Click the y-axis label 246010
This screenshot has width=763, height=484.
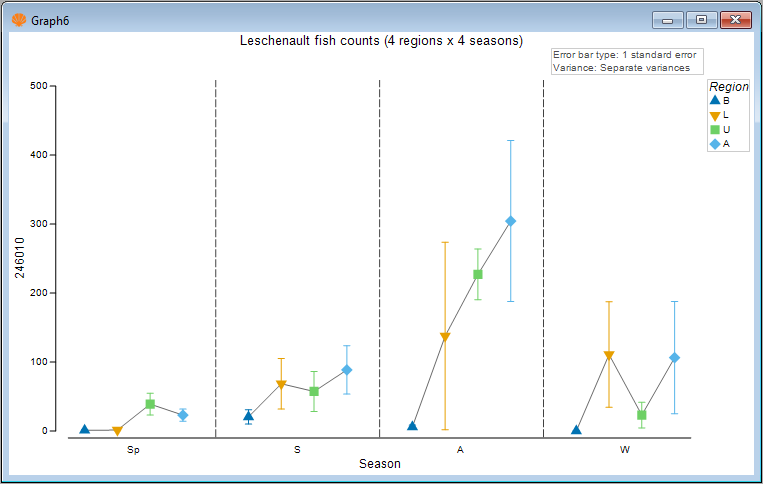tap(19, 258)
